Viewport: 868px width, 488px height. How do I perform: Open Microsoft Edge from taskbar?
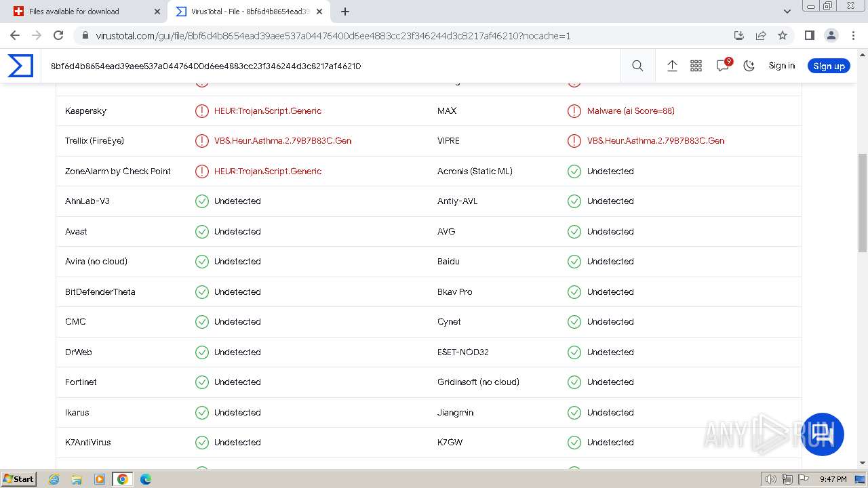click(145, 479)
